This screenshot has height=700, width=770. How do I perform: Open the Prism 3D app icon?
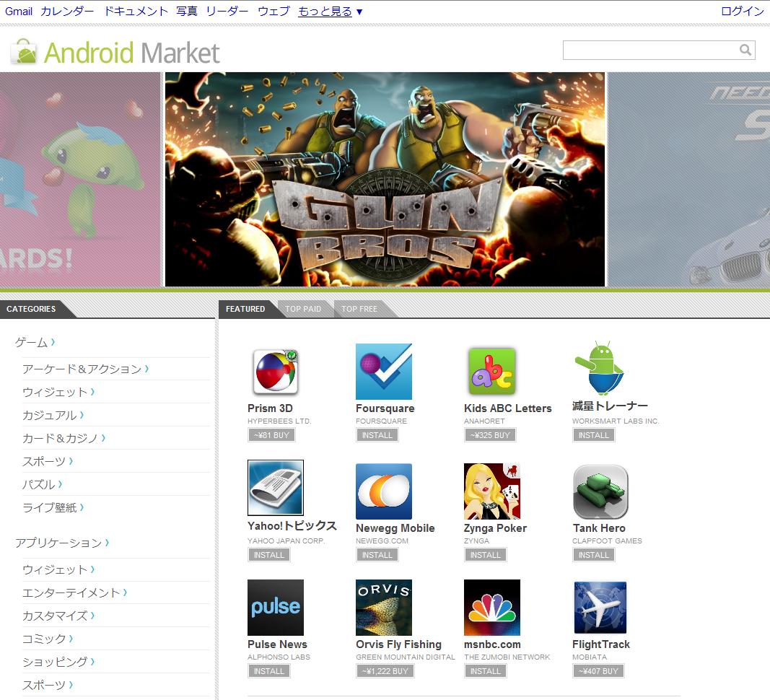tap(276, 372)
